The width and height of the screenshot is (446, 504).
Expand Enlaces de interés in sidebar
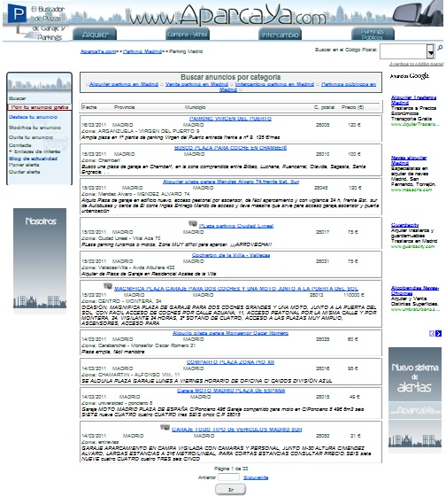click(35, 151)
